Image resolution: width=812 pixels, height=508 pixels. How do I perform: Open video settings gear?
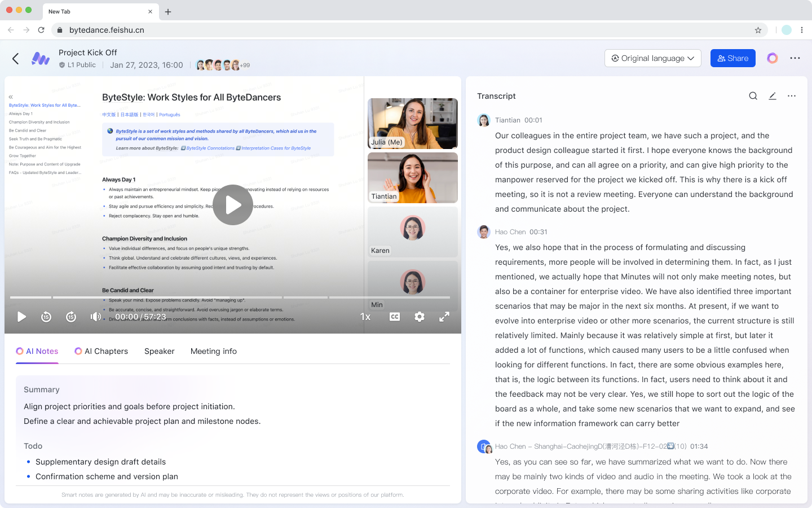[420, 317]
